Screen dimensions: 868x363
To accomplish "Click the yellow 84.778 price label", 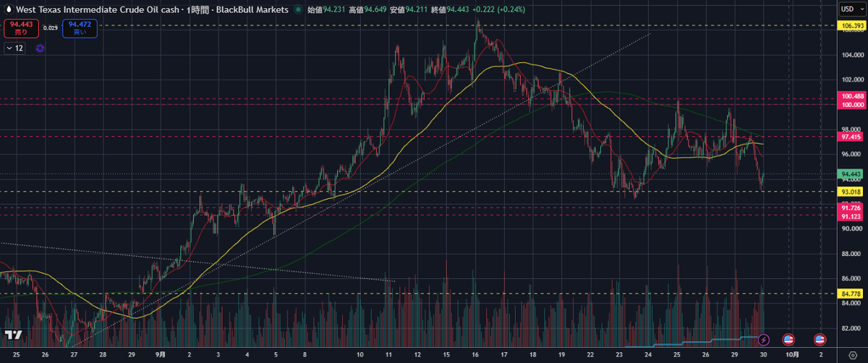I will [x=851, y=294].
